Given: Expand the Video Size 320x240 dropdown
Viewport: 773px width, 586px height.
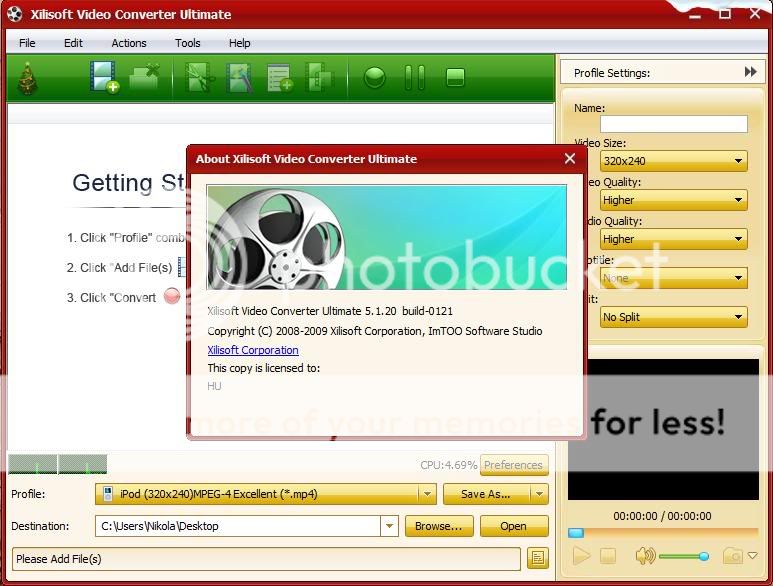Looking at the screenshot, I should click(739, 161).
